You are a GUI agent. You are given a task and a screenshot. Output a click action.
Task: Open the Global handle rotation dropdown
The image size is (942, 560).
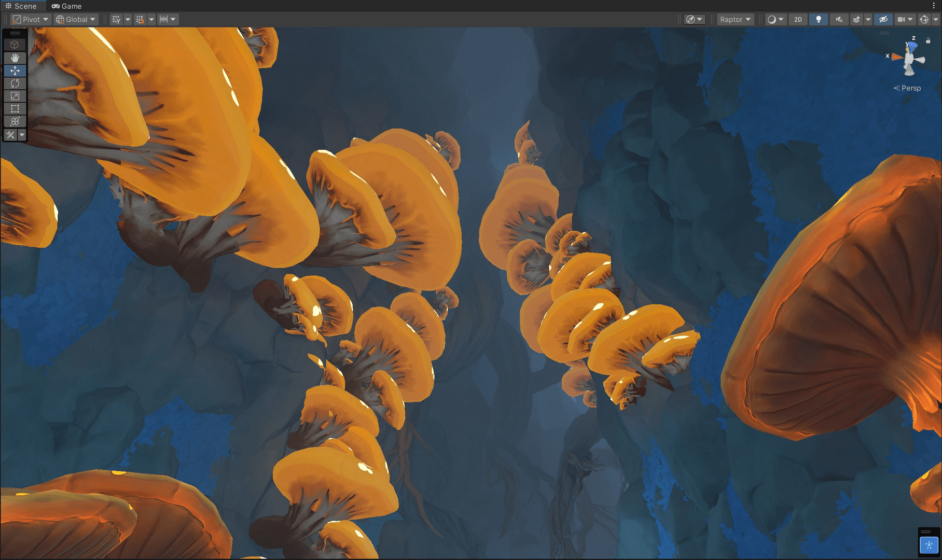76,20
